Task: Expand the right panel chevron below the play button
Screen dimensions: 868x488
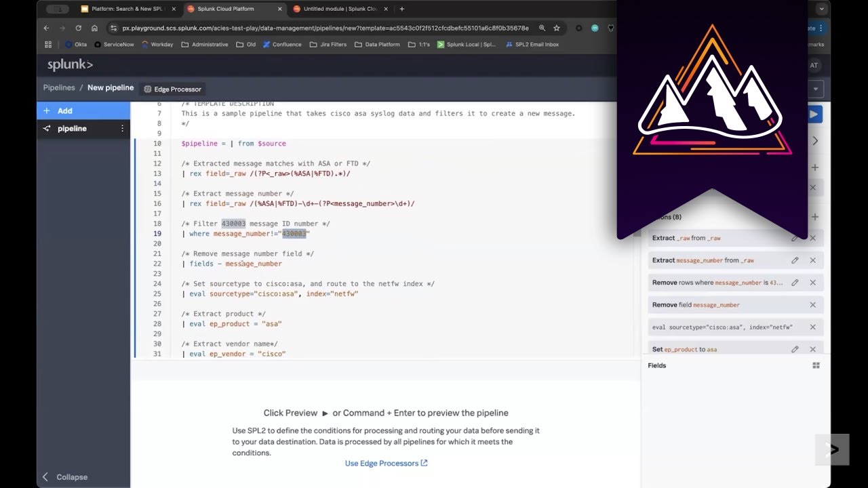Action: click(815, 141)
